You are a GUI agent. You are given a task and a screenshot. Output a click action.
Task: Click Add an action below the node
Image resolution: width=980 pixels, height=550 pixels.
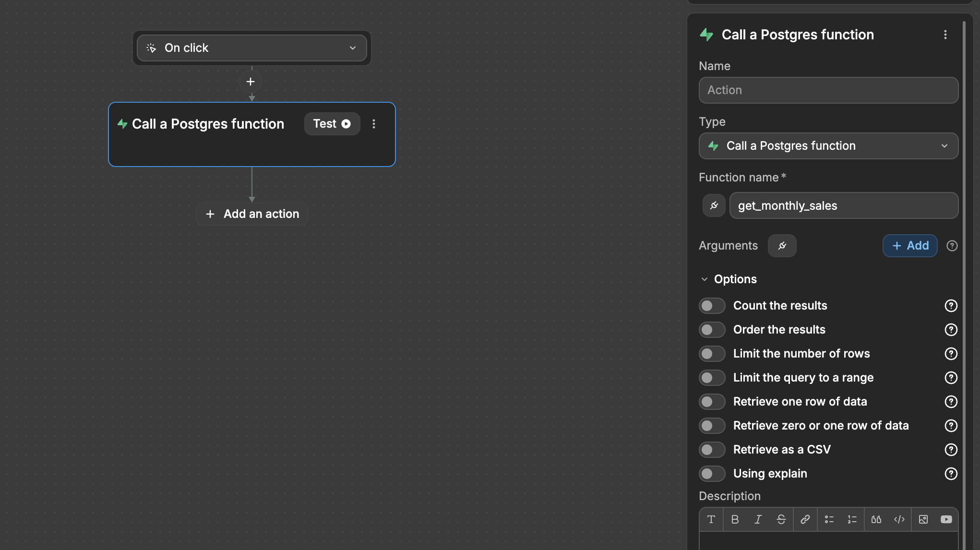[x=252, y=214]
